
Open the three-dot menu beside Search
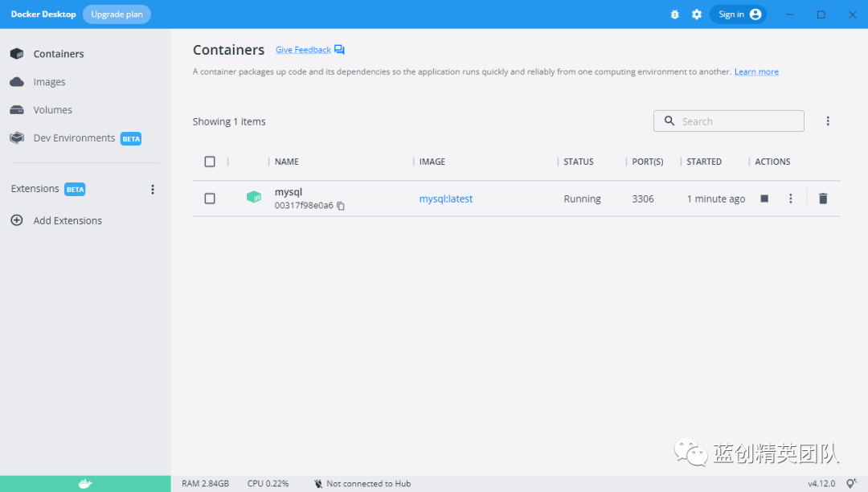(x=828, y=121)
